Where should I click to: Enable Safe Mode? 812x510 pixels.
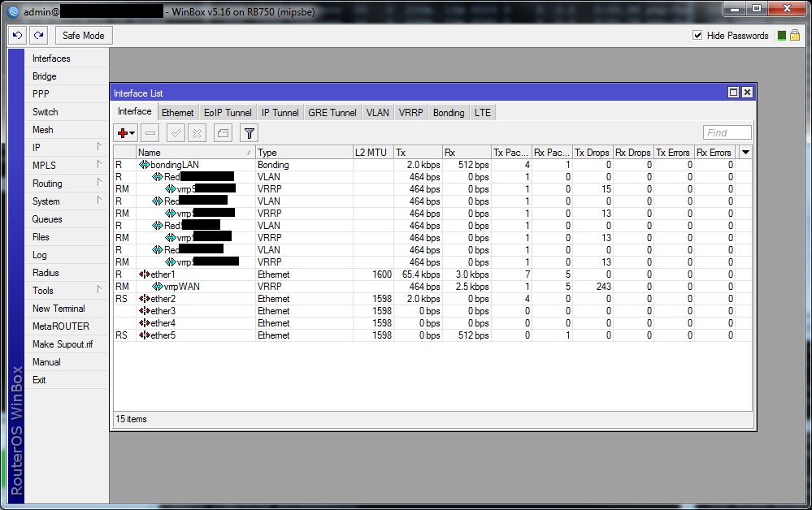83,35
